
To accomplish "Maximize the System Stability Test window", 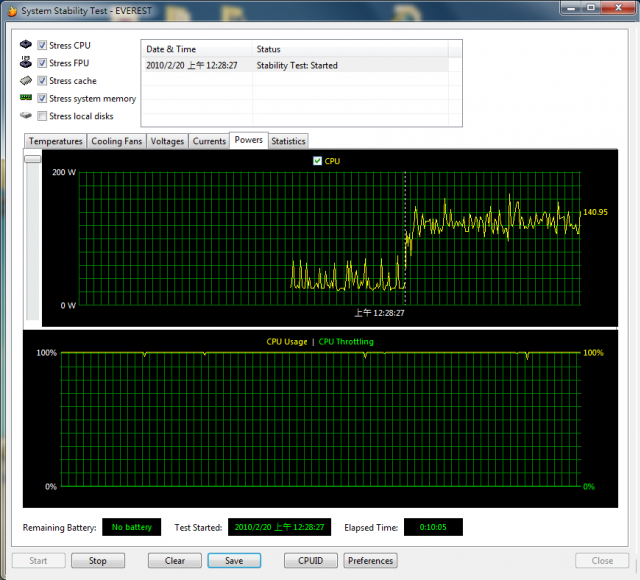I will coord(590,8).
